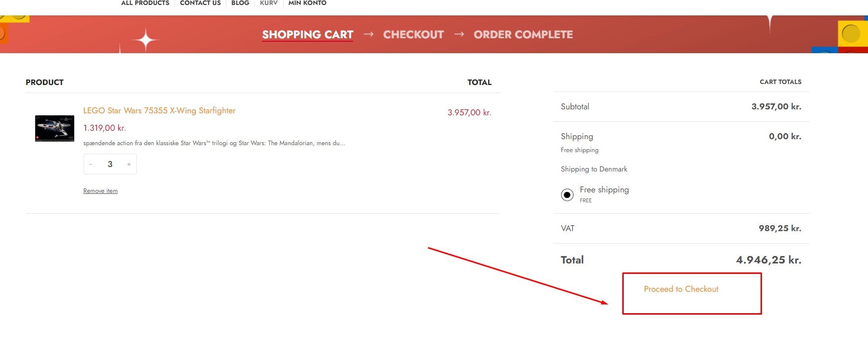The width and height of the screenshot is (868, 343).
Task: Click the Free shipping option label
Action: point(604,190)
